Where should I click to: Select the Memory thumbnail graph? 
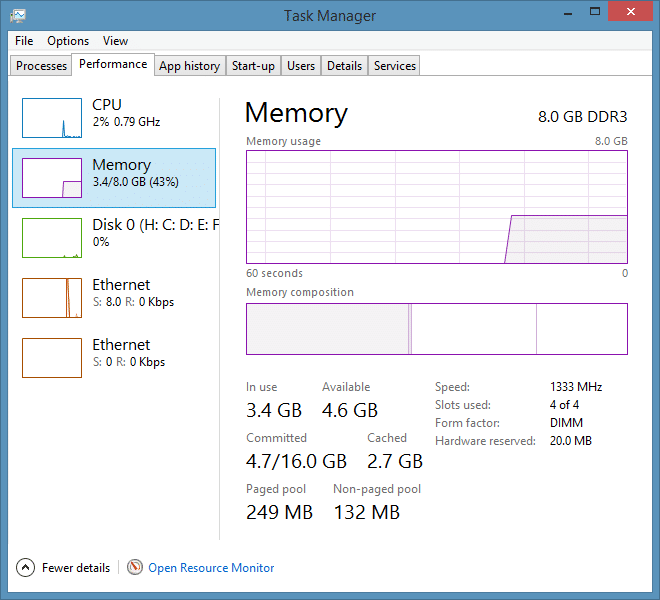52,178
